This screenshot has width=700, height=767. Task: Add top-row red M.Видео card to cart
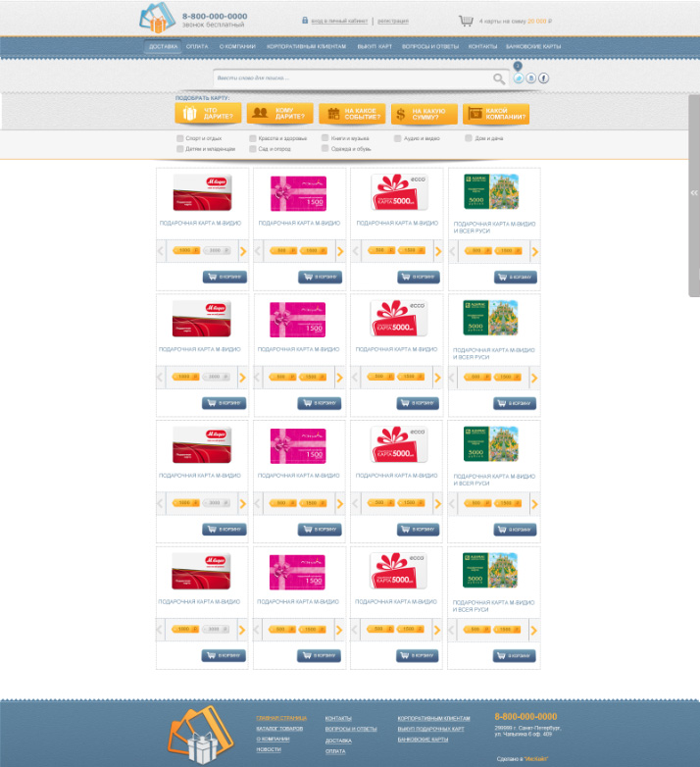tap(225, 277)
